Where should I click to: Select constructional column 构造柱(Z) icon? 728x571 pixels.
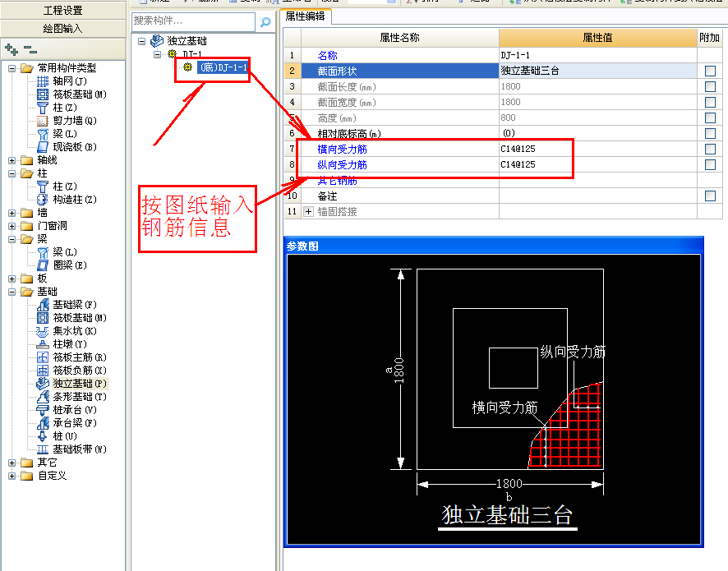pos(42,199)
